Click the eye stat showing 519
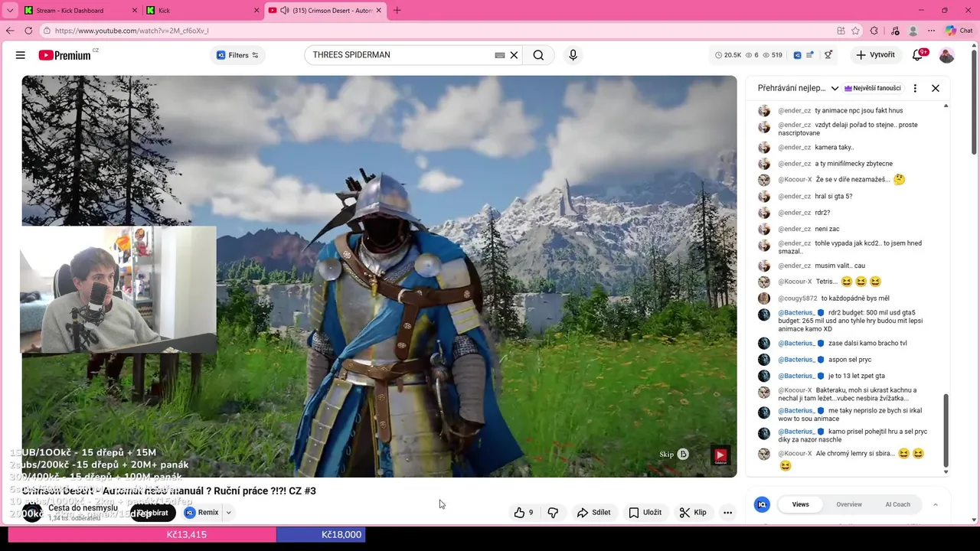Viewport: 980px width, 551px height. click(x=773, y=55)
